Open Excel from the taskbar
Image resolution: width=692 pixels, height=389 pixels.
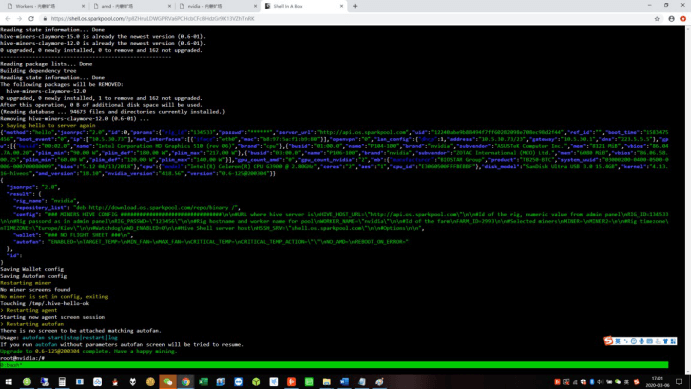click(203, 381)
